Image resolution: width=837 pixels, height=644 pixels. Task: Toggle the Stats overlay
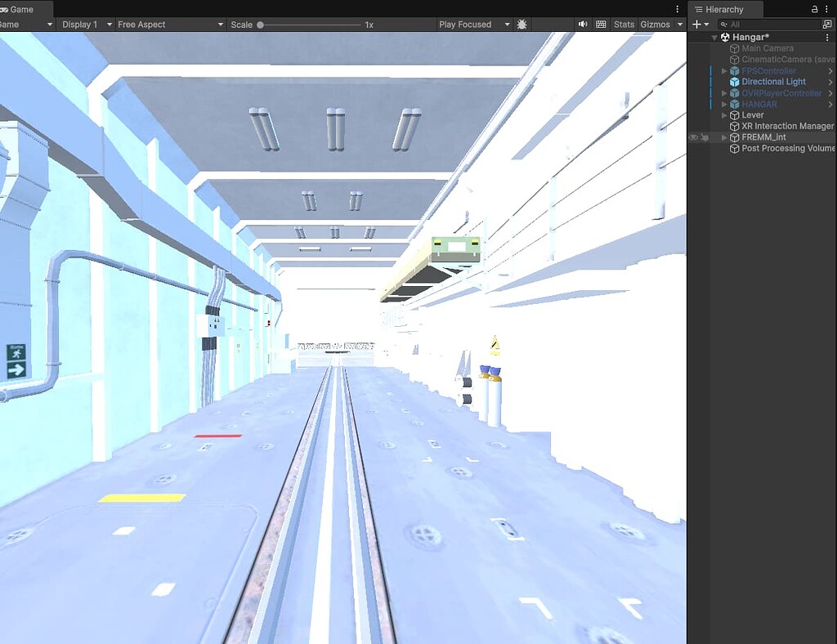point(624,25)
